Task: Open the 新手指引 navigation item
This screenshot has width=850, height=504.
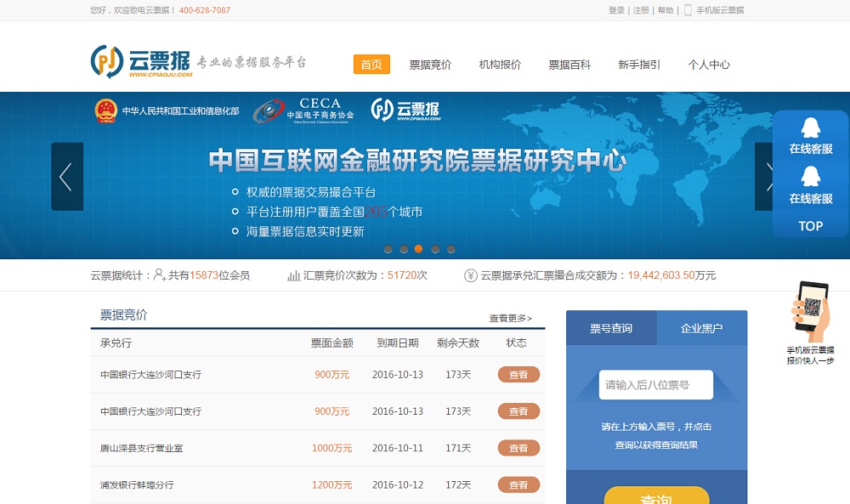Action: [639, 65]
